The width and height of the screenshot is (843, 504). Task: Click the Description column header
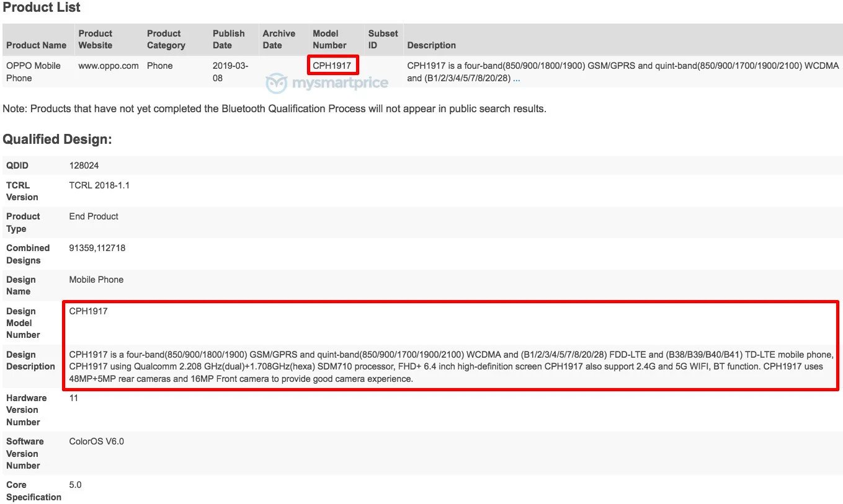(x=432, y=45)
